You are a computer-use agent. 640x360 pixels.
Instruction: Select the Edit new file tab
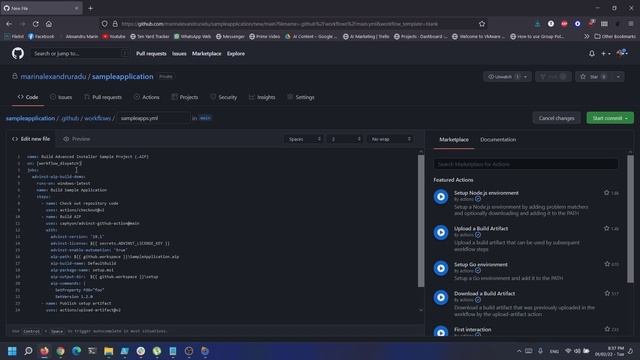[x=31, y=139]
